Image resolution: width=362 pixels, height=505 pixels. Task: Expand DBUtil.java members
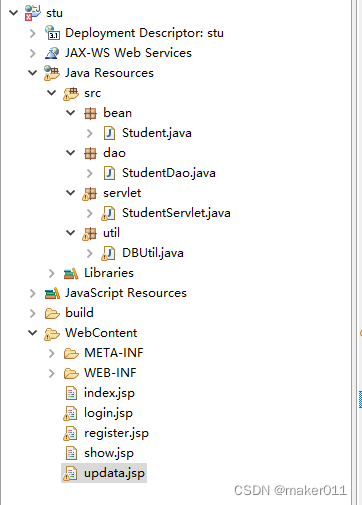90,253
